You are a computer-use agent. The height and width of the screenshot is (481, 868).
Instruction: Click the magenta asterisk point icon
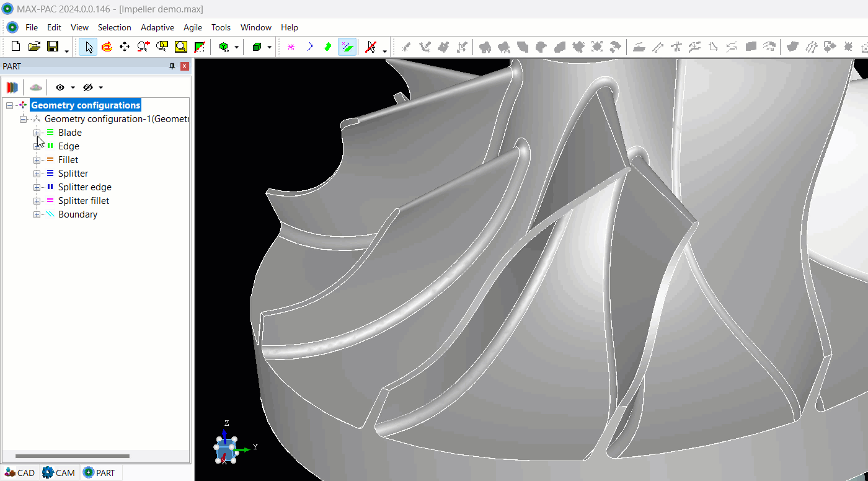(291, 47)
